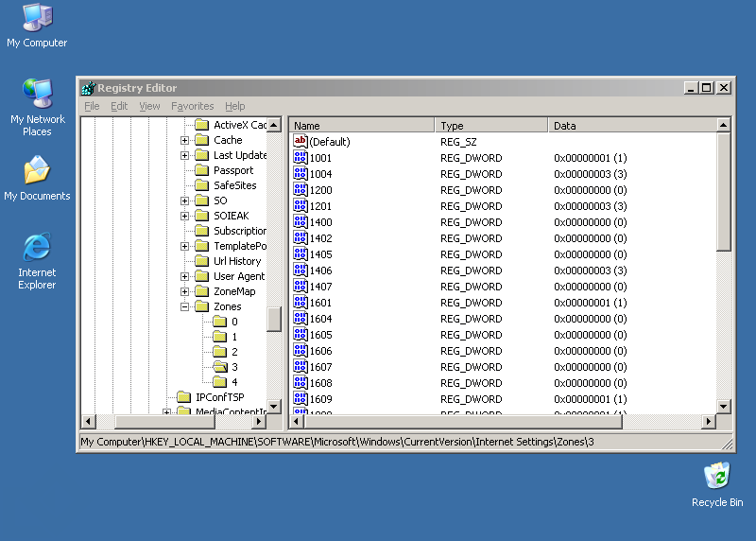Click the Name column header
Image resolution: width=756 pixels, height=541 pixels.
(x=362, y=126)
